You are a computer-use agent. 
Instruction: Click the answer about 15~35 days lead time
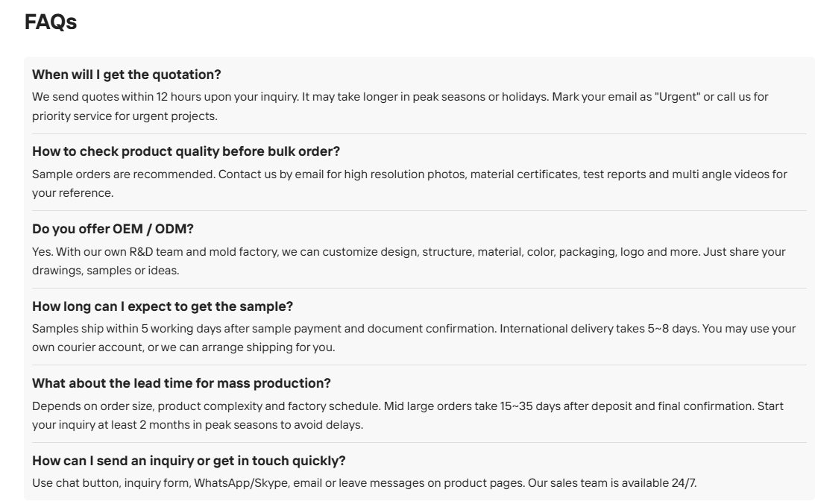(407, 415)
